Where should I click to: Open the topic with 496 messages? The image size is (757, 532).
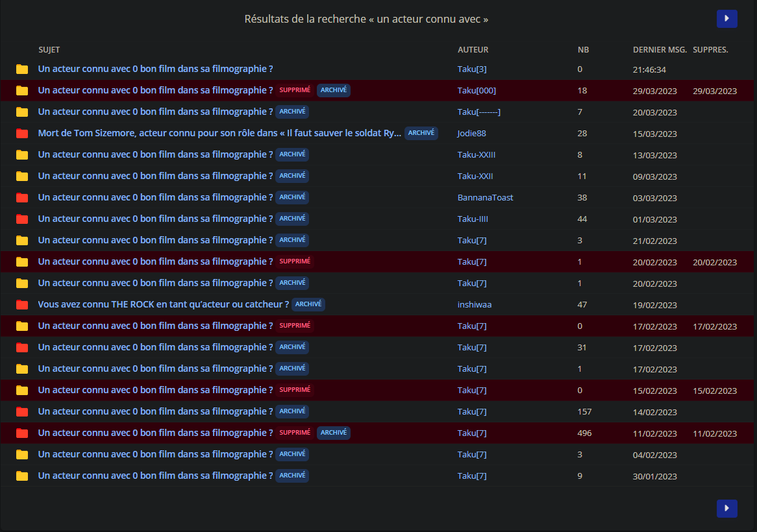click(x=155, y=433)
